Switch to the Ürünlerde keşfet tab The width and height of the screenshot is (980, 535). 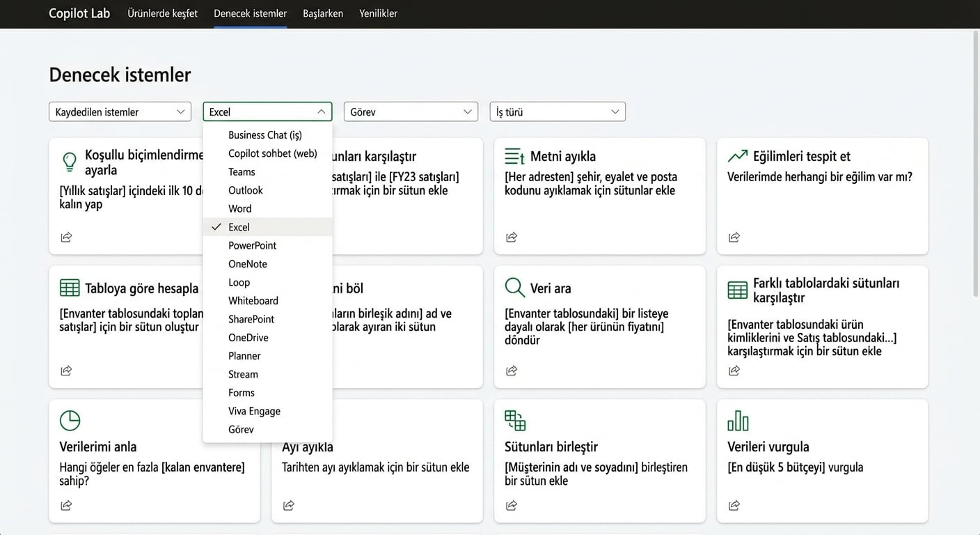click(162, 13)
